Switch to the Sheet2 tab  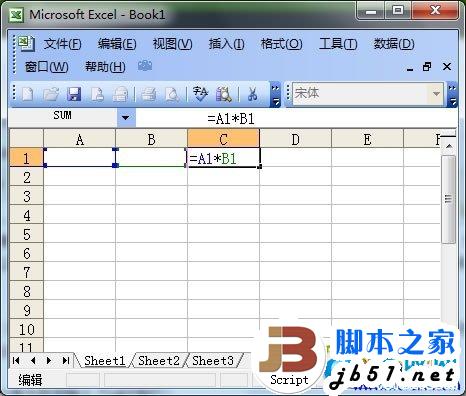[159, 361]
